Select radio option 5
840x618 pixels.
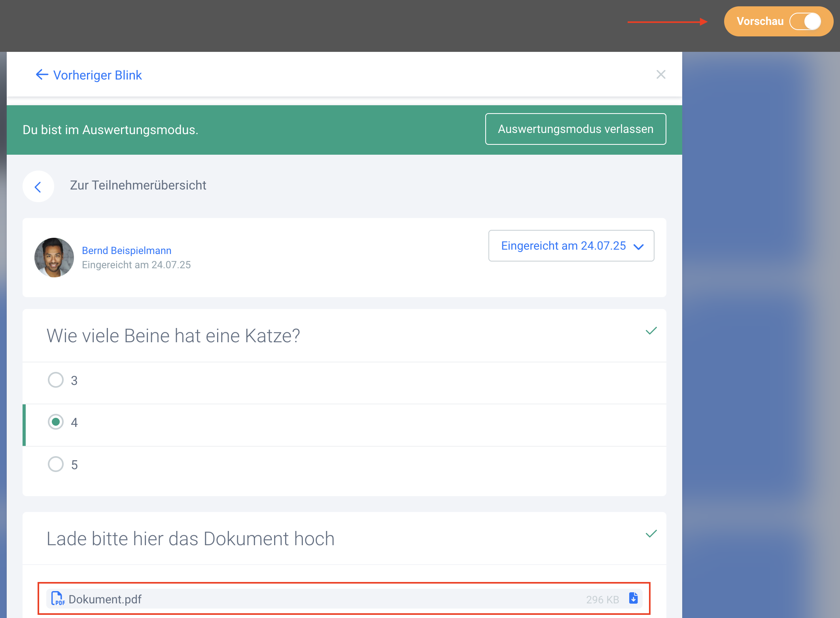(56, 464)
